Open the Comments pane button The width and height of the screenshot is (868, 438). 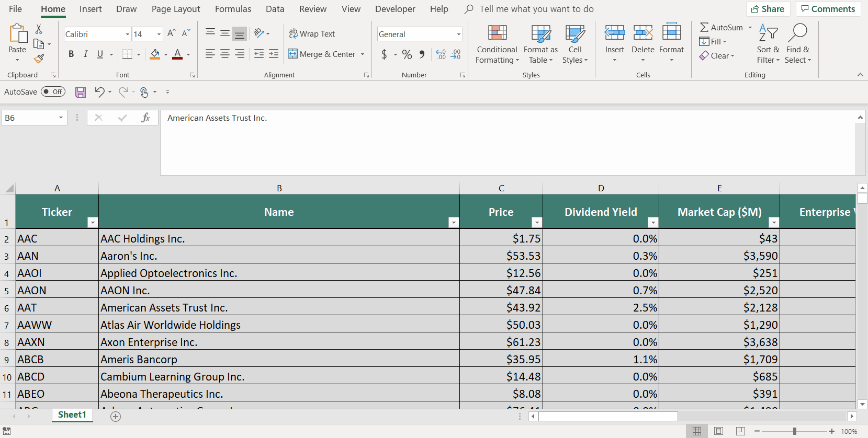[x=828, y=9]
